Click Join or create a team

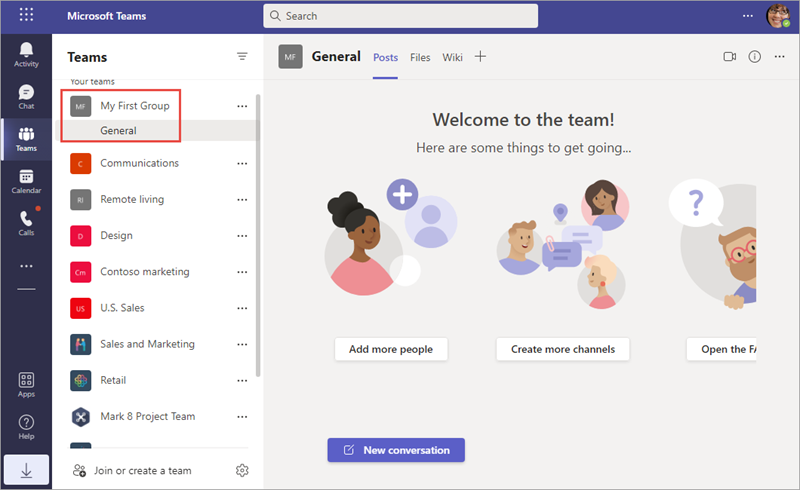coord(133,470)
